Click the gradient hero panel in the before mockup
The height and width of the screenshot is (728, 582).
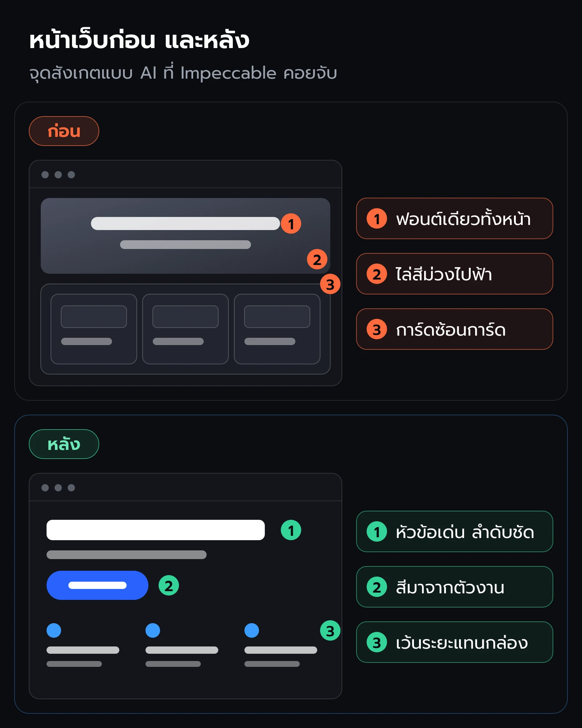coord(186,236)
